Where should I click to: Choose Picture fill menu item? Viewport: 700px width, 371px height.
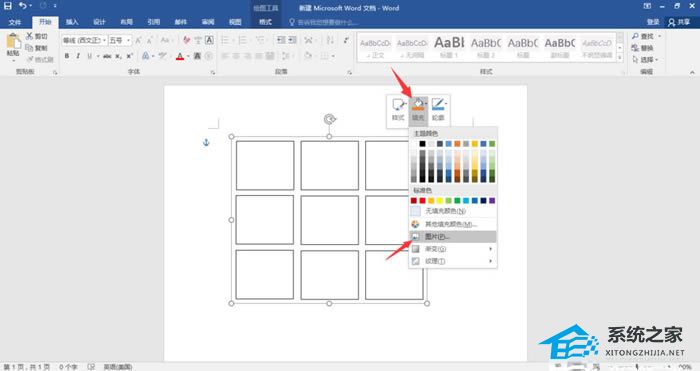click(x=453, y=237)
